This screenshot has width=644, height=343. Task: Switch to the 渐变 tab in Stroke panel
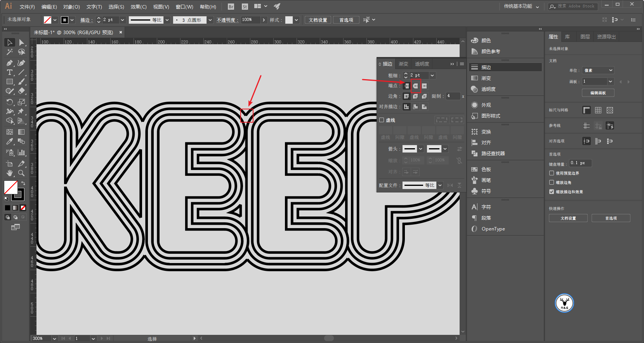click(403, 64)
